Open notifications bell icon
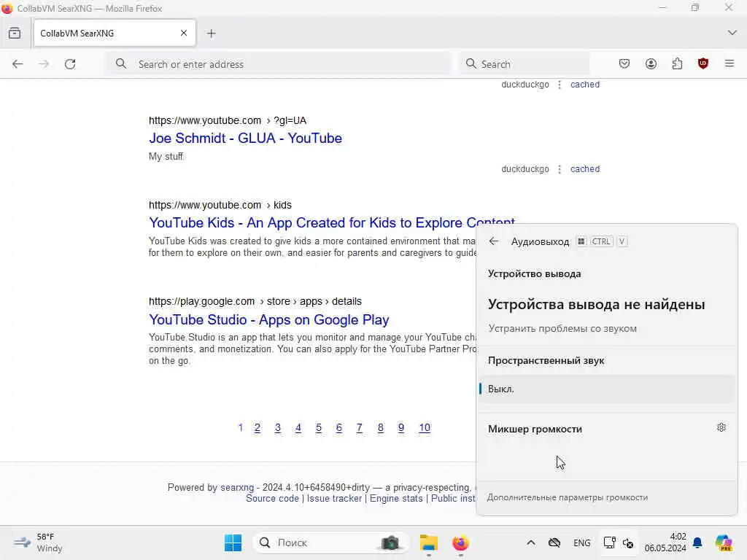This screenshot has width=747, height=560. tap(697, 542)
